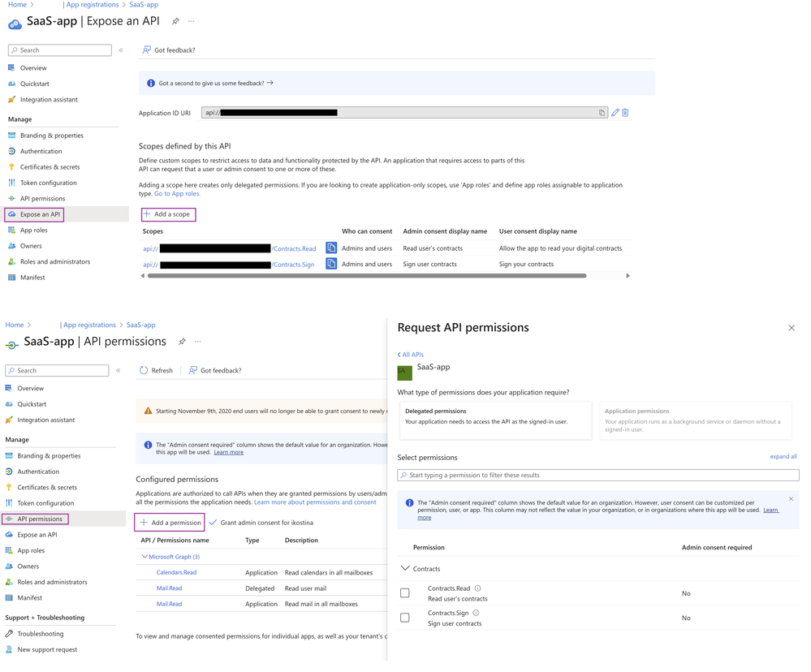The width and height of the screenshot is (811, 672).
Task: Open Integration assistant in upper sidebar
Action: coord(49,100)
